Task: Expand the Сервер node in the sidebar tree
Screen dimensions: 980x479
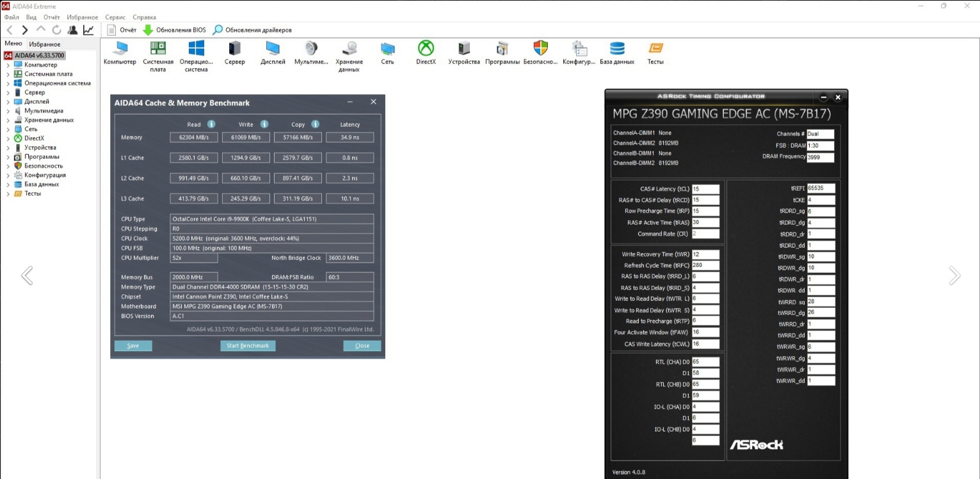Action: pyautogui.click(x=8, y=92)
